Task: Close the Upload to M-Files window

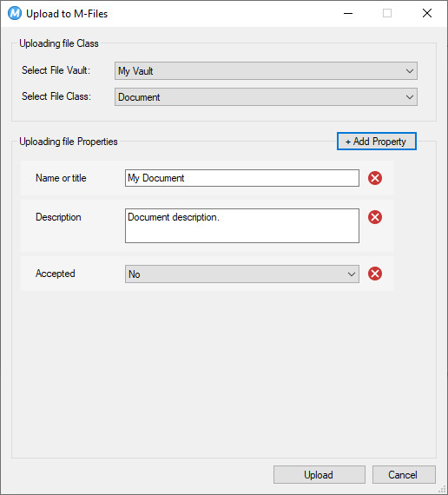Action: click(x=427, y=13)
